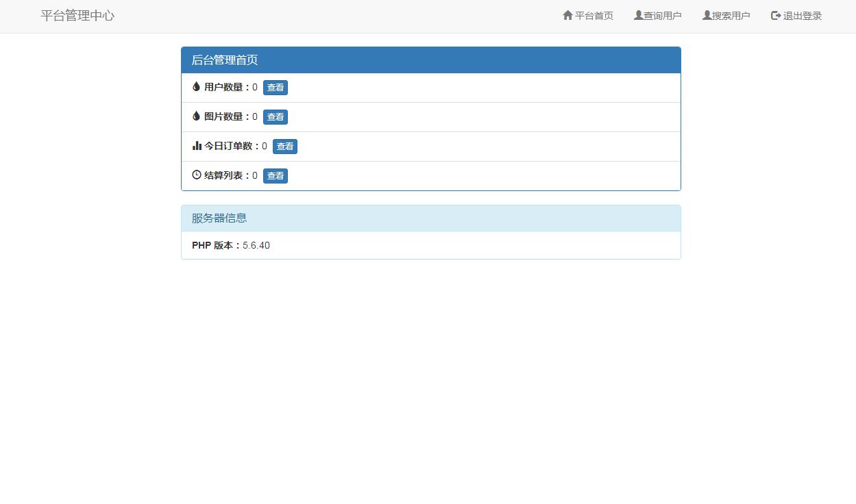This screenshot has height=504, width=856.
Task: Click the PHP 版本 5.6.40 row
Action: coord(430,245)
